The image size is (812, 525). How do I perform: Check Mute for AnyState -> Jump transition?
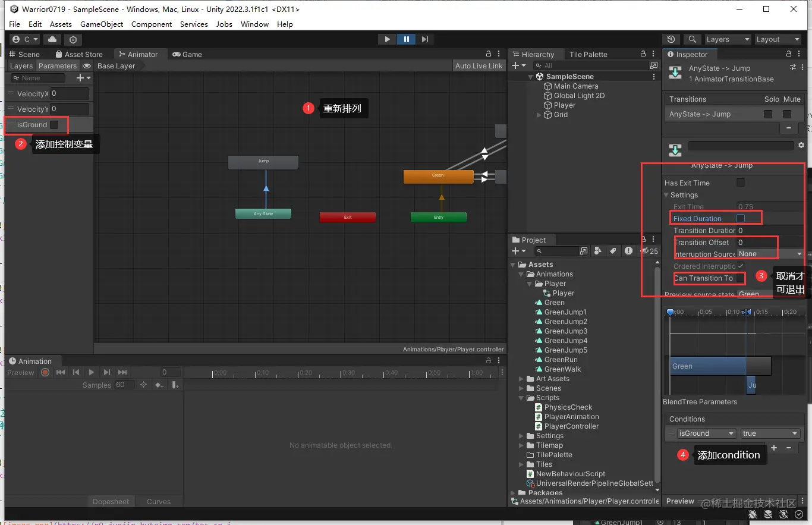click(x=787, y=114)
